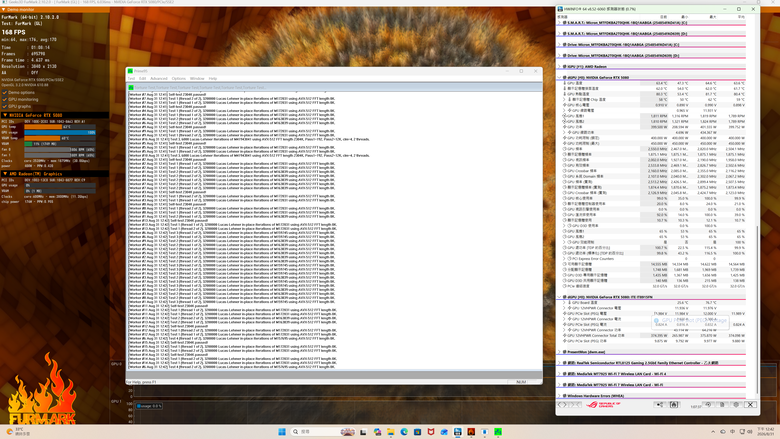The image size is (780, 439).
Task: Expand Drive Micron [C:] sensor group
Action: click(x=559, y=45)
